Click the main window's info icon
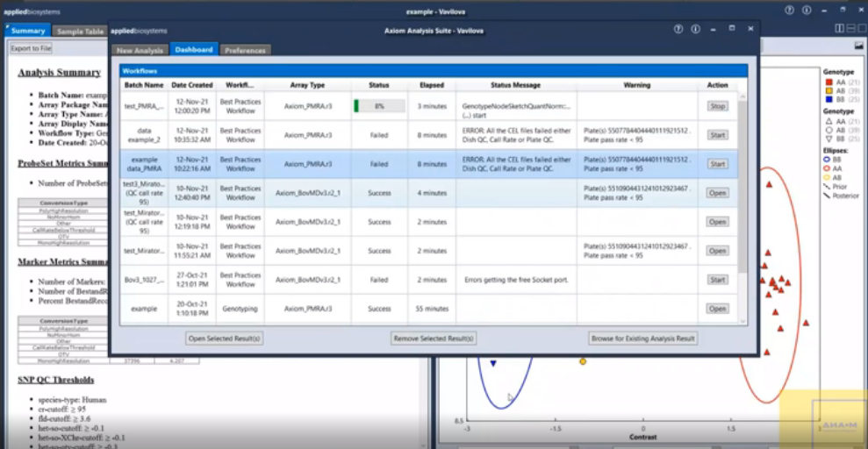The image size is (868, 449). tap(807, 10)
